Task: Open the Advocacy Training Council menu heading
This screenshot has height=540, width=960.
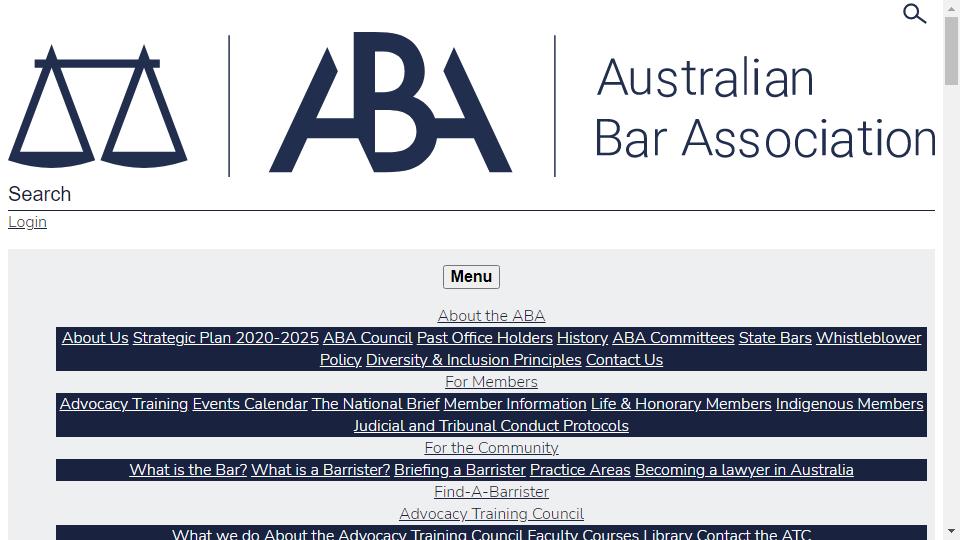Action: point(491,514)
